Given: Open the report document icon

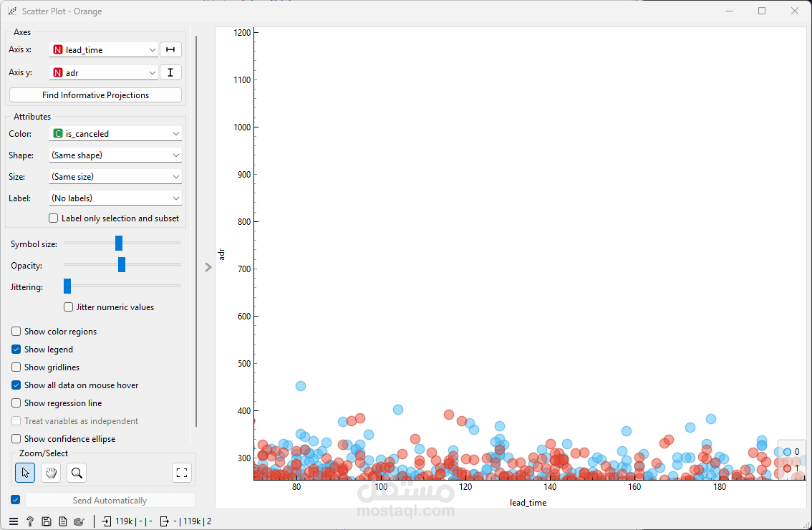Looking at the screenshot, I should [63, 521].
